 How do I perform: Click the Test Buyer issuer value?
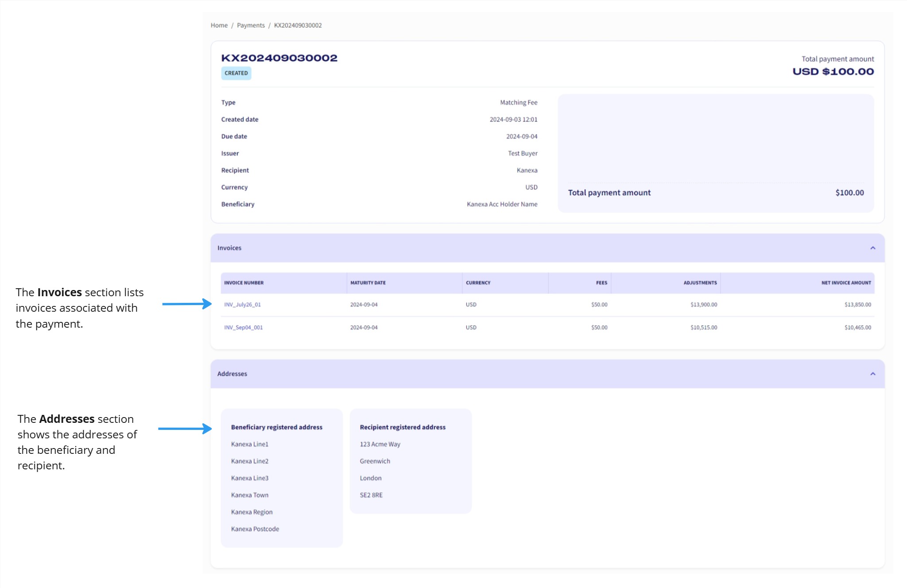(523, 153)
